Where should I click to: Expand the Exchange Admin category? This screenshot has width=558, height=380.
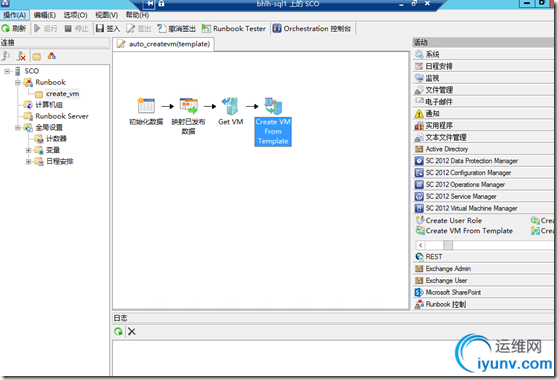point(483,269)
